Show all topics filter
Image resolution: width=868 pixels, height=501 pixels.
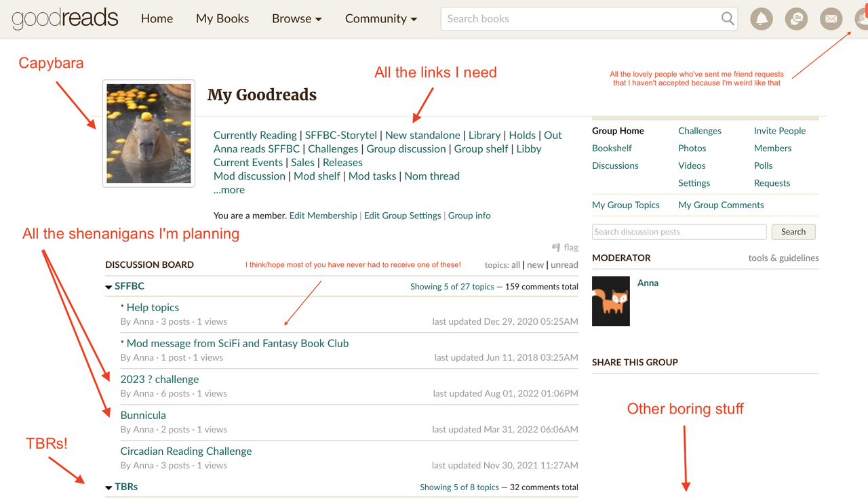[x=516, y=265]
